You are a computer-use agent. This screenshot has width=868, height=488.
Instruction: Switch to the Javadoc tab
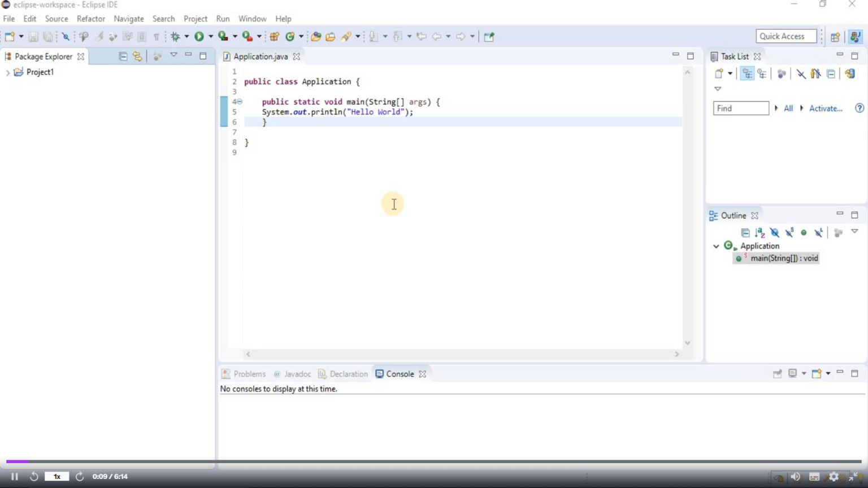point(292,374)
